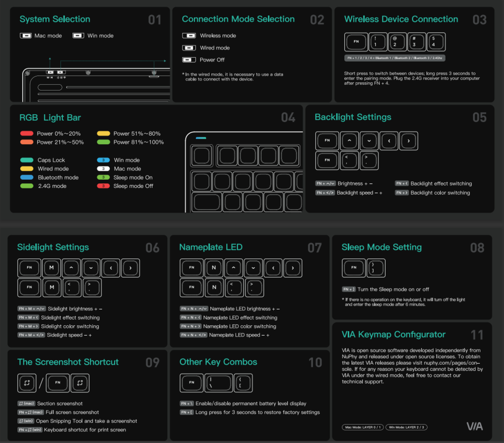Click the VIA logo in the corner
504x443 pixels.
tap(475, 426)
